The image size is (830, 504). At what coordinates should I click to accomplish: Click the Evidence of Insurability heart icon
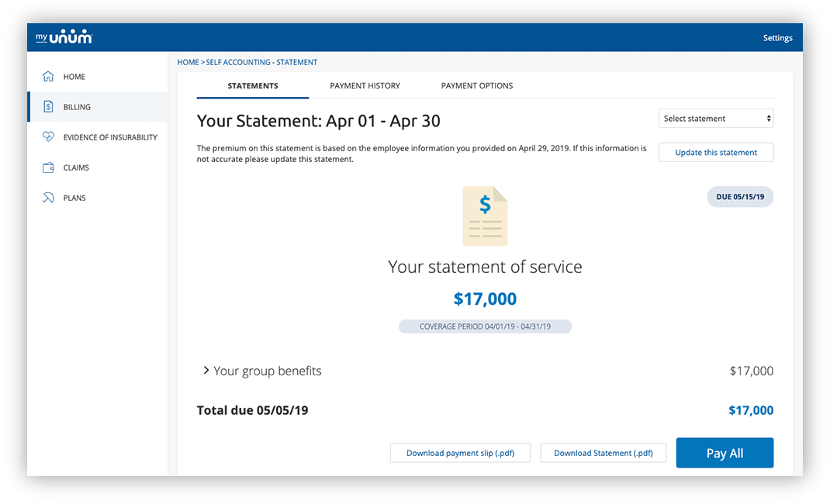tap(48, 136)
